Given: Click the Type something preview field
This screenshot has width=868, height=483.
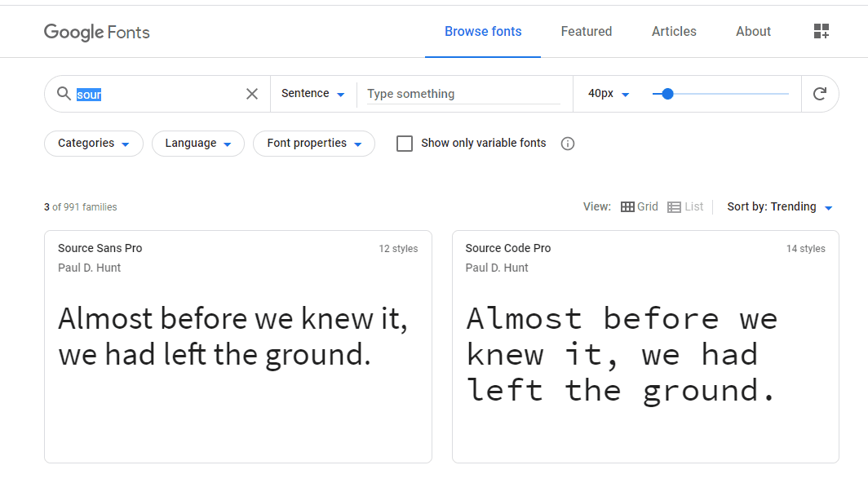Looking at the screenshot, I should pyautogui.click(x=463, y=94).
